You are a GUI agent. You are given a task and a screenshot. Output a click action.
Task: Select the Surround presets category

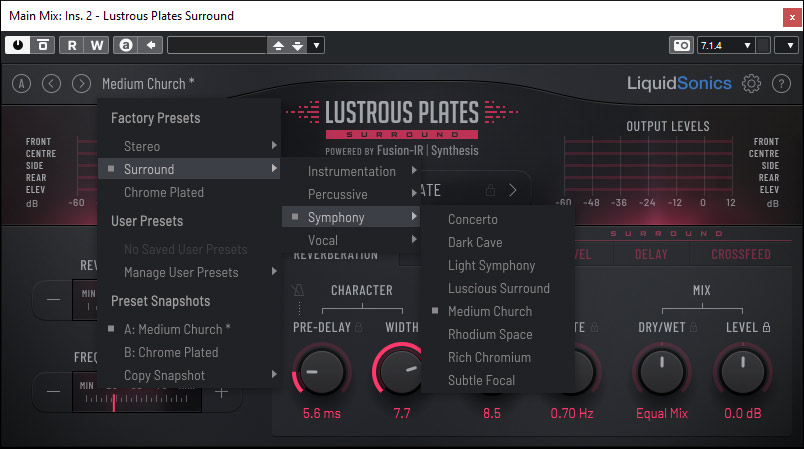click(189, 169)
